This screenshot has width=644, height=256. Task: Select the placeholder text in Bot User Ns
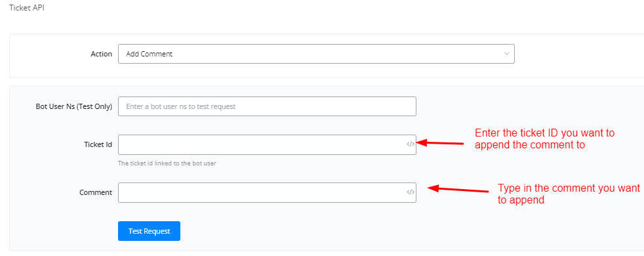pos(181,106)
